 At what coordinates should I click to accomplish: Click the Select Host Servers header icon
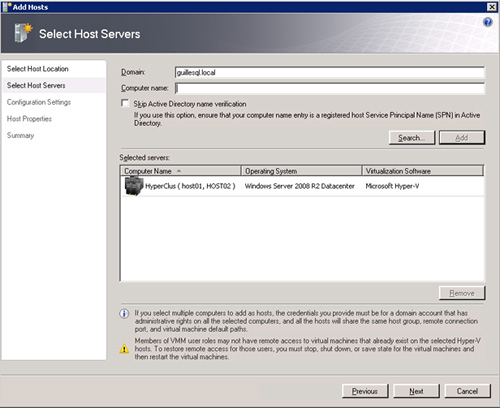click(x=23, y=33)
